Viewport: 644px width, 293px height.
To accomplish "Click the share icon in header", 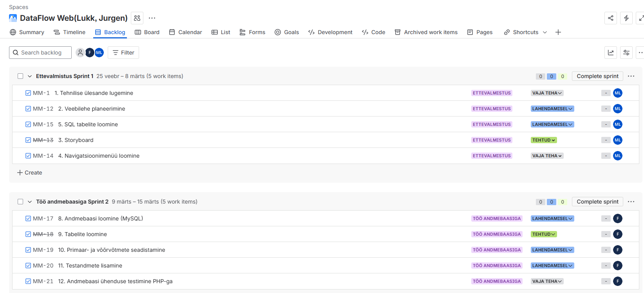I will coord(610,18).
